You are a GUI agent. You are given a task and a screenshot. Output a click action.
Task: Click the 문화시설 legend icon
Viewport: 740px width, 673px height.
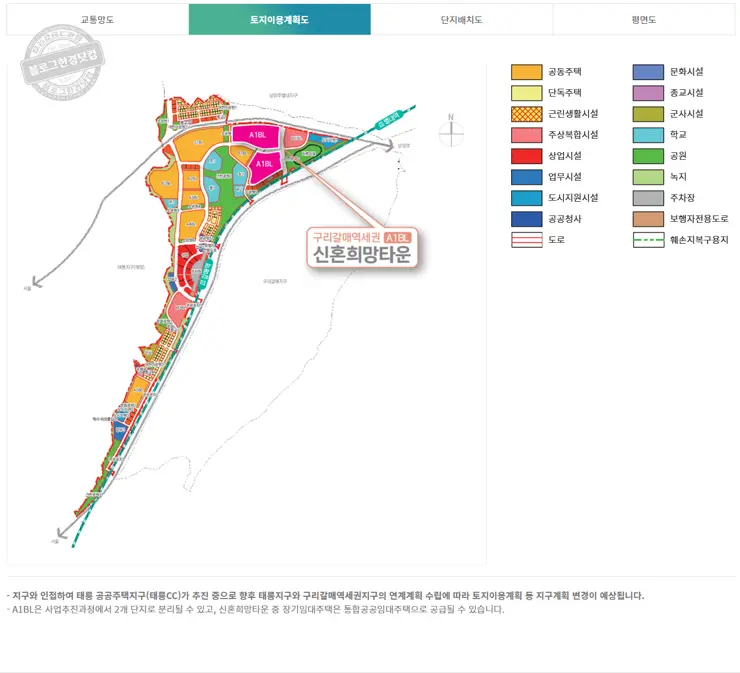648,72
